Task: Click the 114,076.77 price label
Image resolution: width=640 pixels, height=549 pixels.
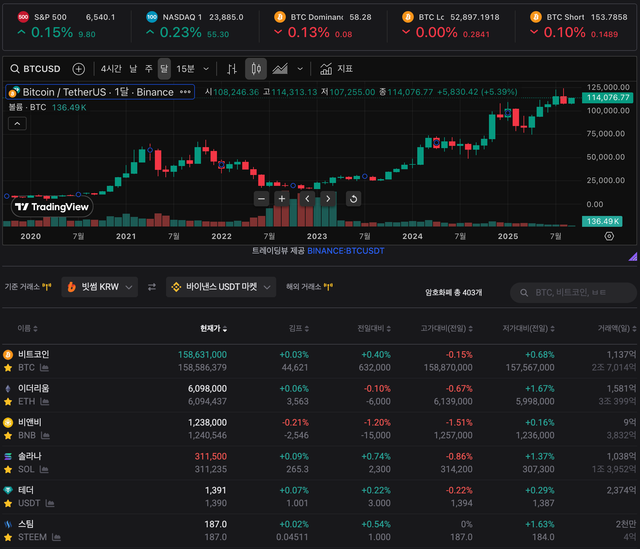Action: (x=608, y=98)
